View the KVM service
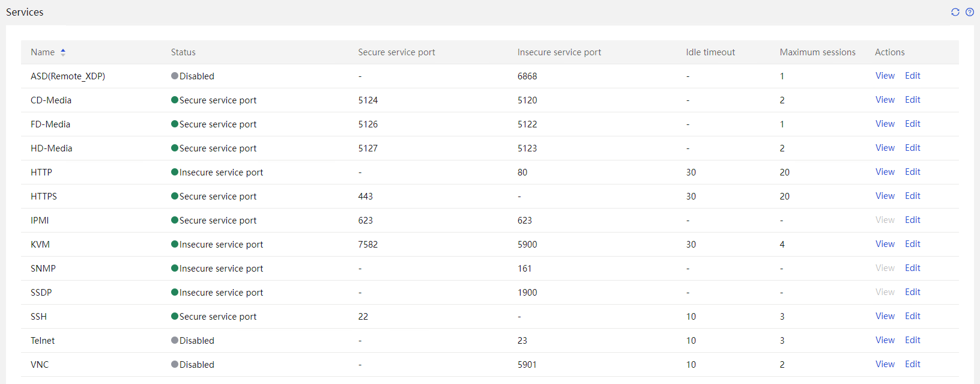The image size is (980, 384). pyautogui.click(x=885, y=244)
